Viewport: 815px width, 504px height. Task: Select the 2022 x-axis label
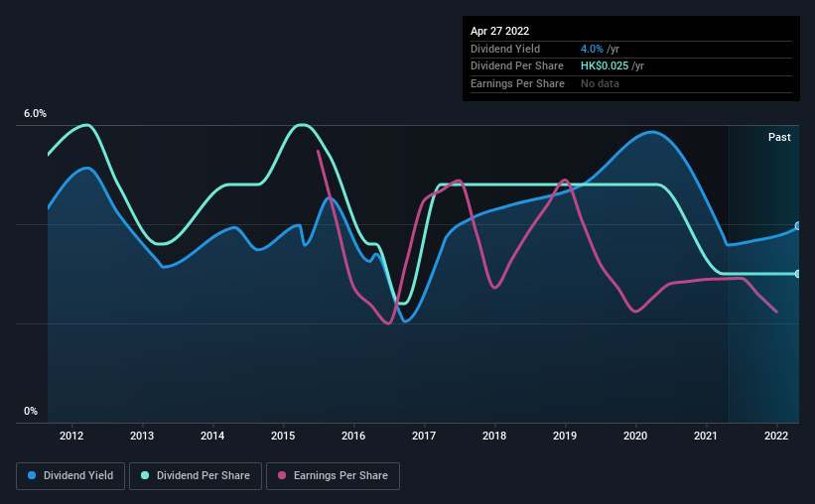pos(776,436)
